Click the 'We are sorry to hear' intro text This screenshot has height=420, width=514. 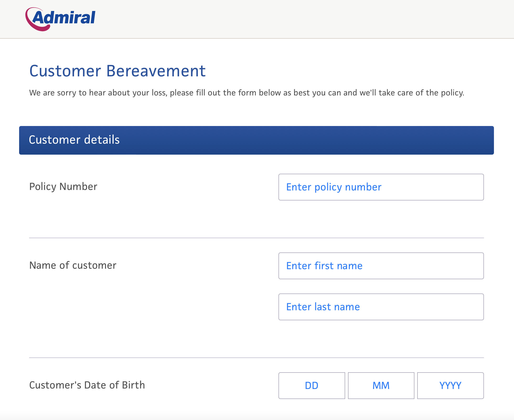pyautogui.click(x=246, y=93)
